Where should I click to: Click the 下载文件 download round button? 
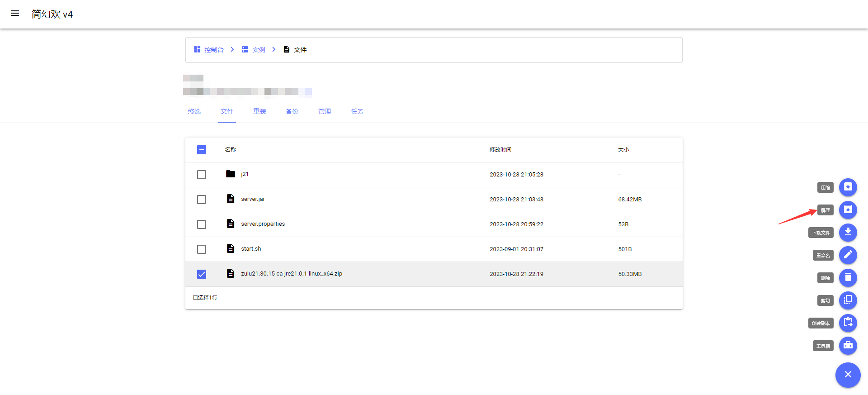(x=848, y=233)
